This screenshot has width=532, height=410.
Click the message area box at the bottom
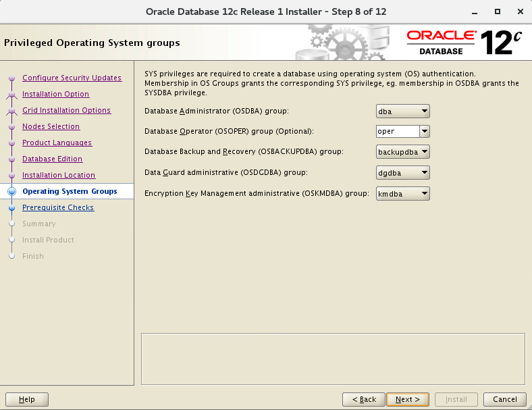tap(334, 359)
